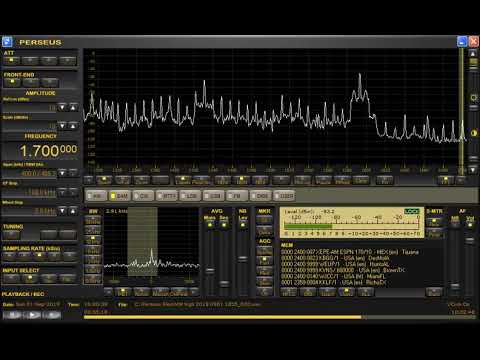
Task: Toggle the AF Vol mute indicator
Action: pyautogui.click(x=470, y=225)
